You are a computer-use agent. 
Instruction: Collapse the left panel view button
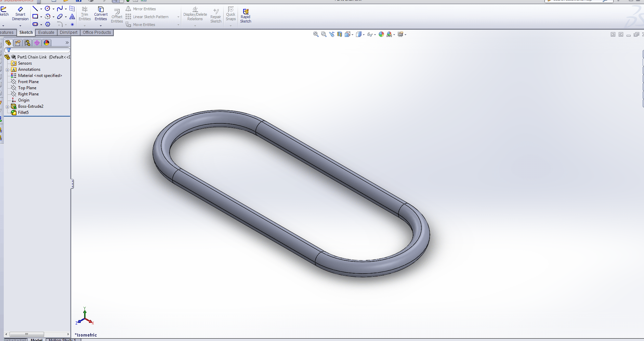point(613,35)
